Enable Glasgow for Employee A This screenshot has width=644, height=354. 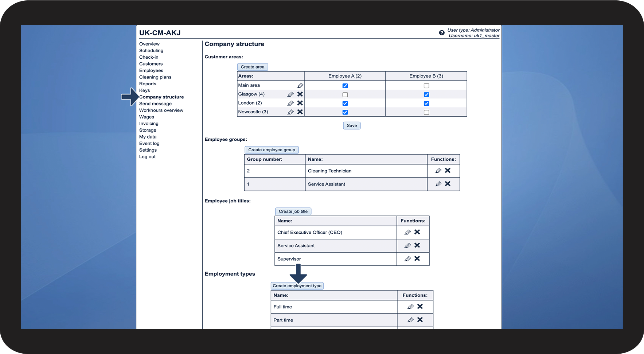345,95
